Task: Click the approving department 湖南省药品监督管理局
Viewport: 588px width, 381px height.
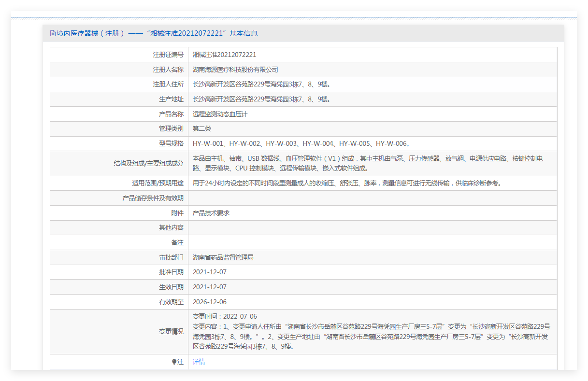Action: [223, 257]
